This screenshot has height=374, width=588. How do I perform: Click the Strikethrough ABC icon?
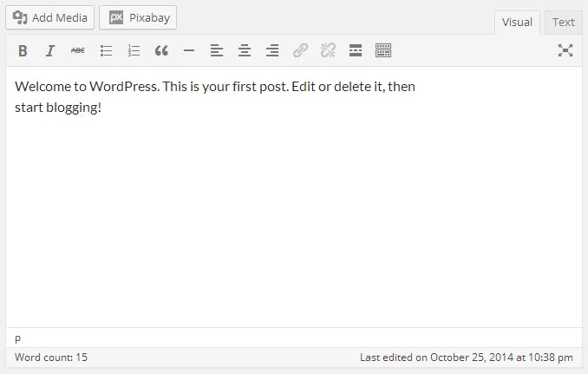78,50
